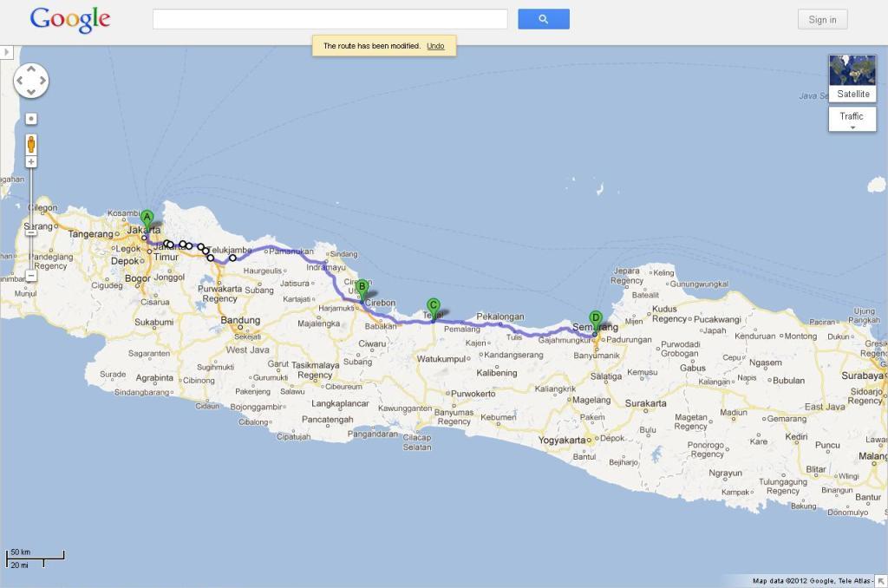Pan the map left with the navigation arrow
This screenshot has height=588, width=888.
[20, 81]
